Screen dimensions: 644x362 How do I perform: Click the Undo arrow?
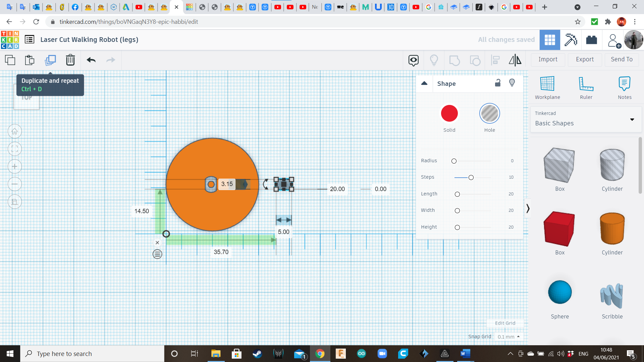coord(91,60)
